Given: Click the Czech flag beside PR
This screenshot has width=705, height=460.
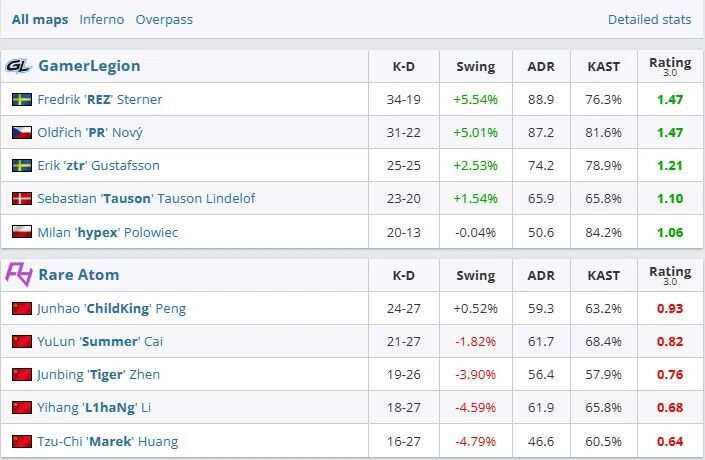Looking at the screenshot, I should [x=21, y=133].
